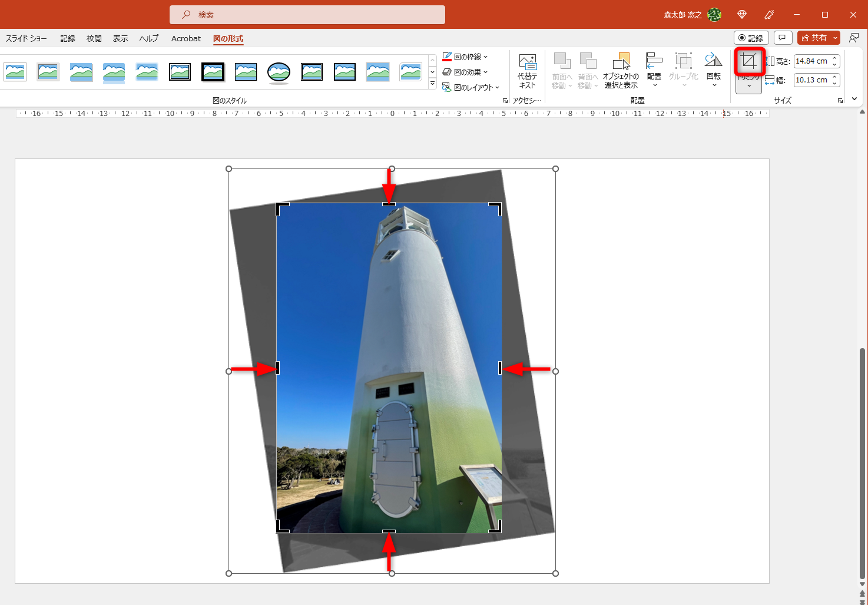Apply the thick black frame picture style

point(213,72)
